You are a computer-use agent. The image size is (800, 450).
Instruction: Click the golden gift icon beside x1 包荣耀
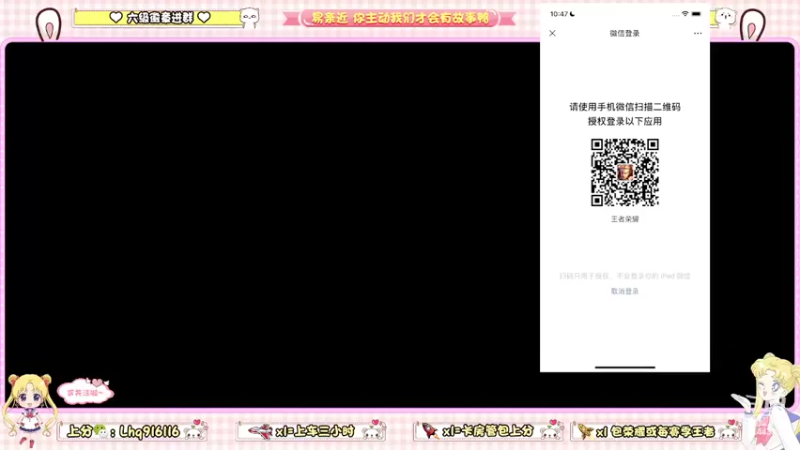tap(585, 432)
